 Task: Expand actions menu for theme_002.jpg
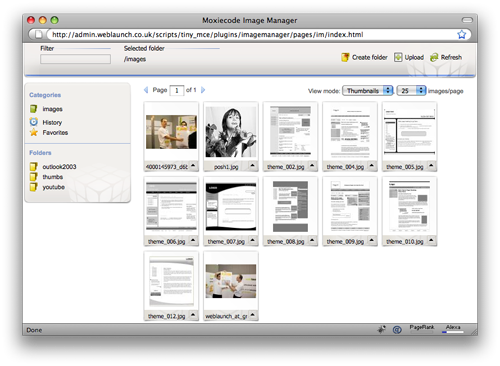pyautogui.click(x=312, y=166)
